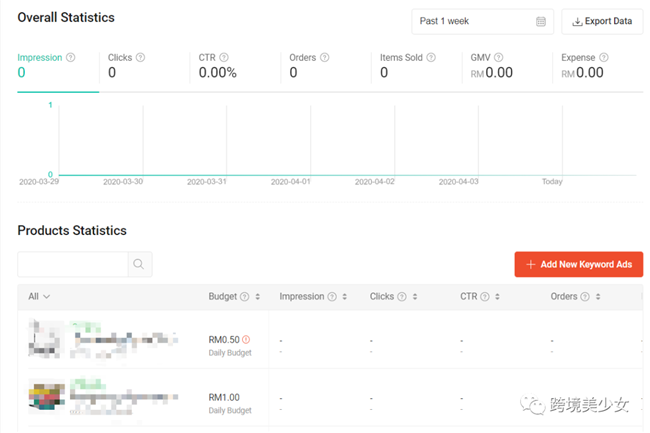Sort table by Impression column arrows
Viewport: 650px width, 433px height.
pyautogui.click(x=345, y=297)
